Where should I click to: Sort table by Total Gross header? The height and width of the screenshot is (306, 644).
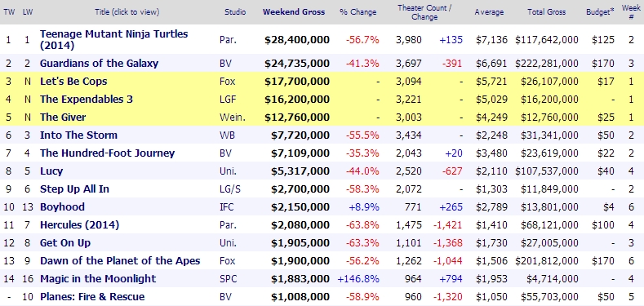pyautogui.click(x=546, y=12)
